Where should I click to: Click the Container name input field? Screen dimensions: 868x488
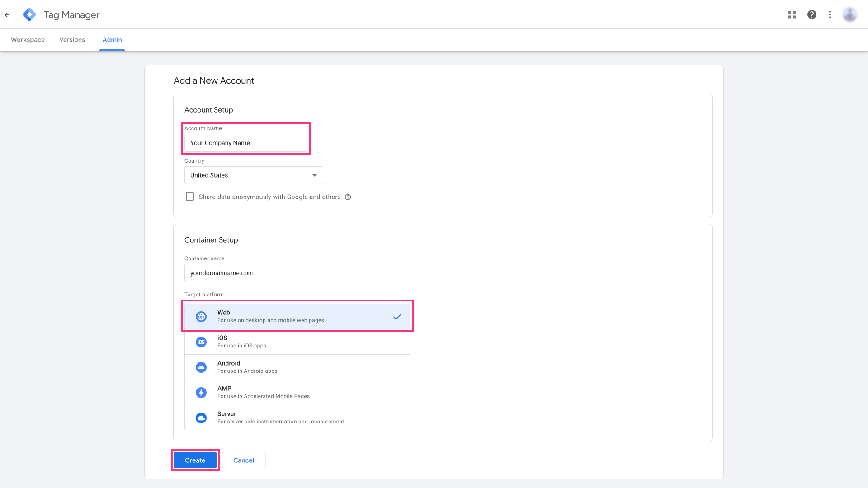coord(245,273)
